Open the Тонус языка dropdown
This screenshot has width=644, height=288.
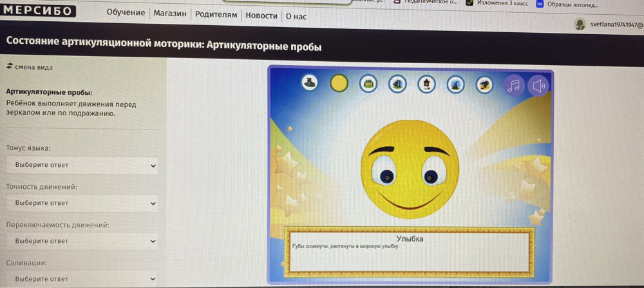tap(82, 166)
